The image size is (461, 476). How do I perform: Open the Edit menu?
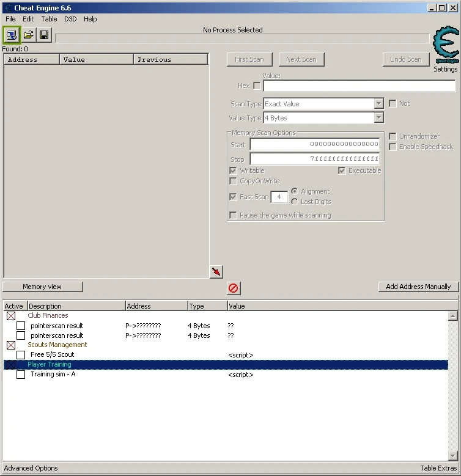tap(28, 19)
